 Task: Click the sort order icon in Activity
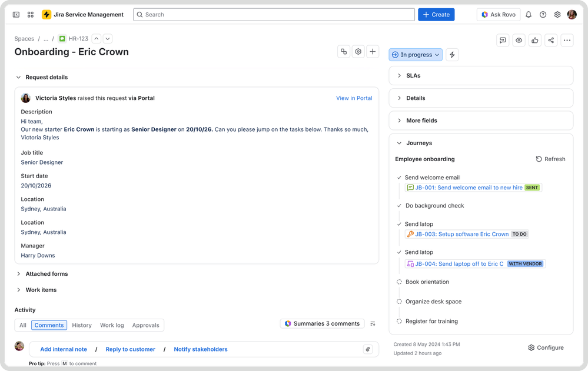373,324
